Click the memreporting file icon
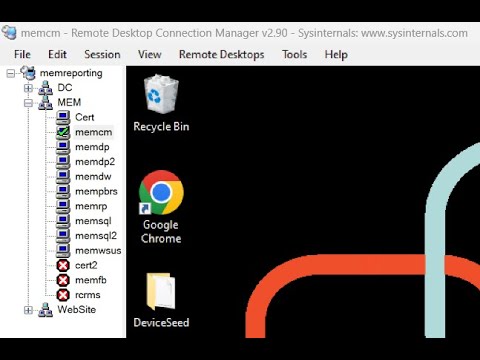 click(28, 73)
